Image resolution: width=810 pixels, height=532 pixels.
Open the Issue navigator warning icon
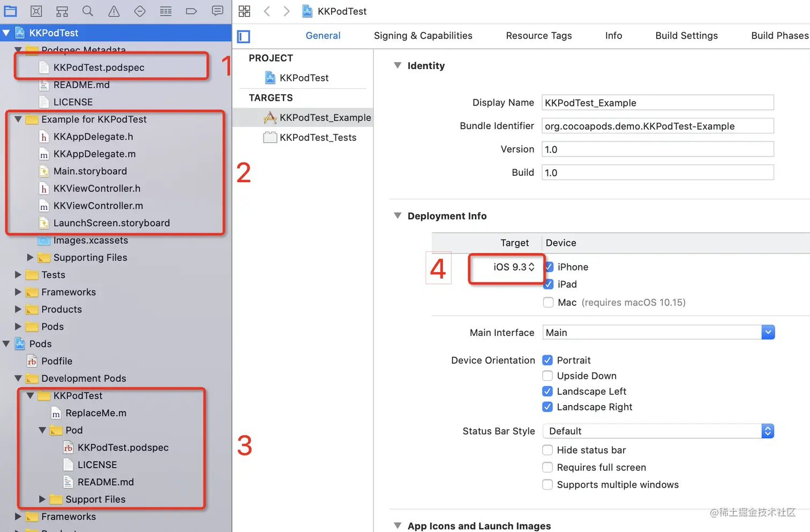(114, 11)
